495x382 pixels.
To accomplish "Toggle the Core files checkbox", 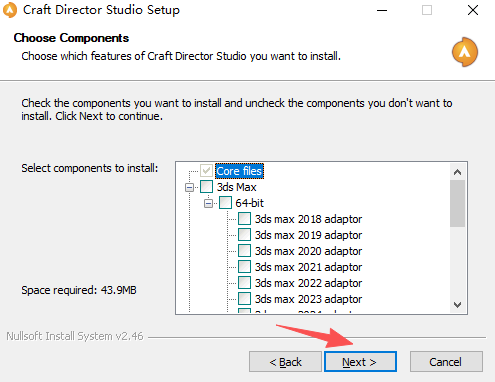I will point(206,171).
